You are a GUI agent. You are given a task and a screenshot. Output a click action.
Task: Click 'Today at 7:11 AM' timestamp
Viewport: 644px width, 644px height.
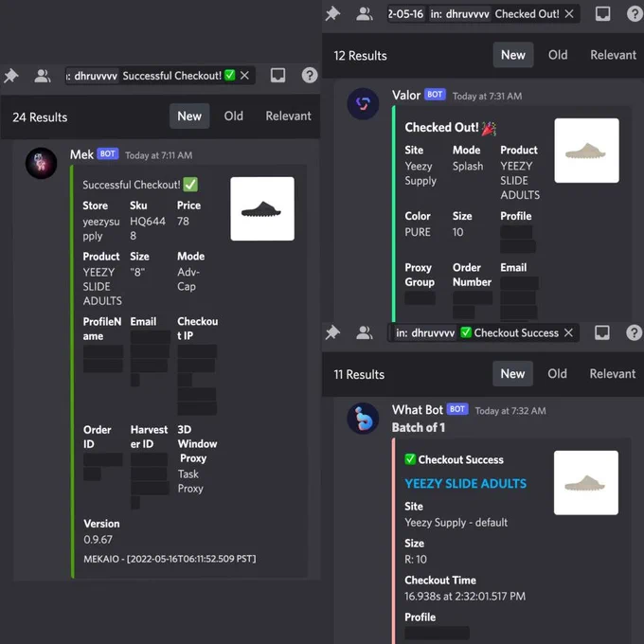tap(158, 155)
